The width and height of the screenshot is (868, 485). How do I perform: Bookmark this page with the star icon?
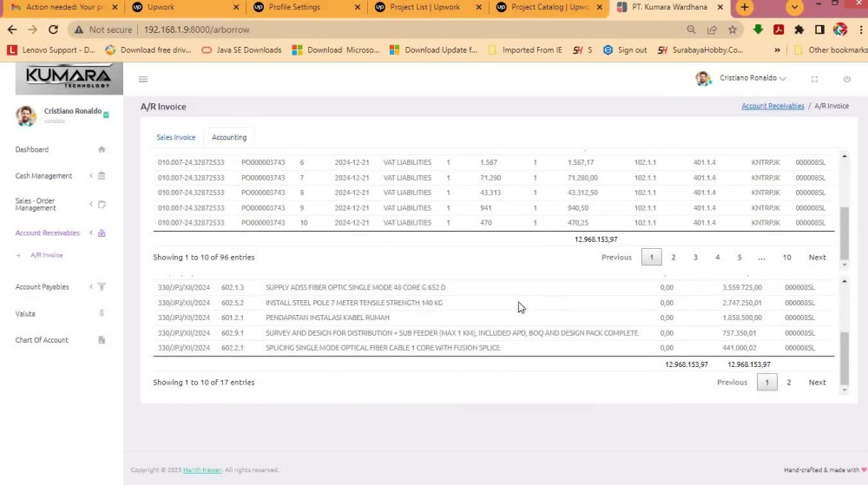(x=733, y=29)
